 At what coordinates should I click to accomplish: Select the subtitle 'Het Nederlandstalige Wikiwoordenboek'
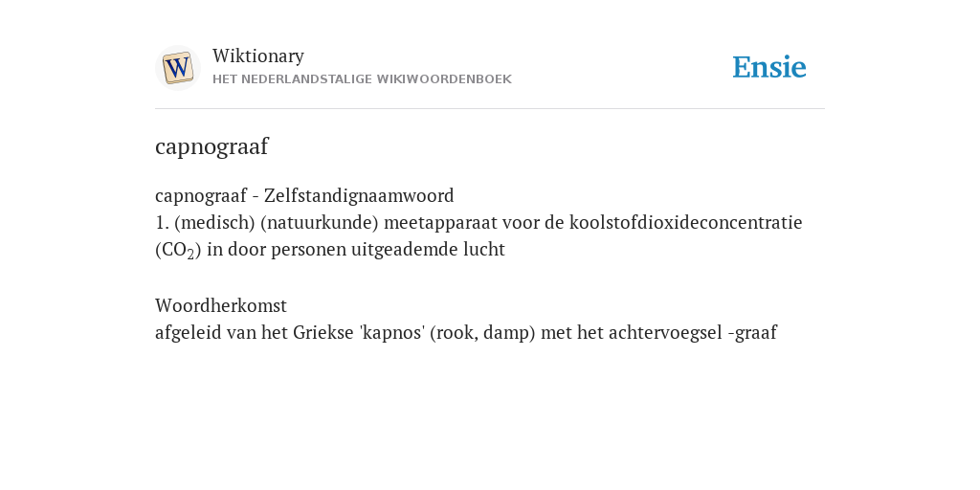point(362,79)
